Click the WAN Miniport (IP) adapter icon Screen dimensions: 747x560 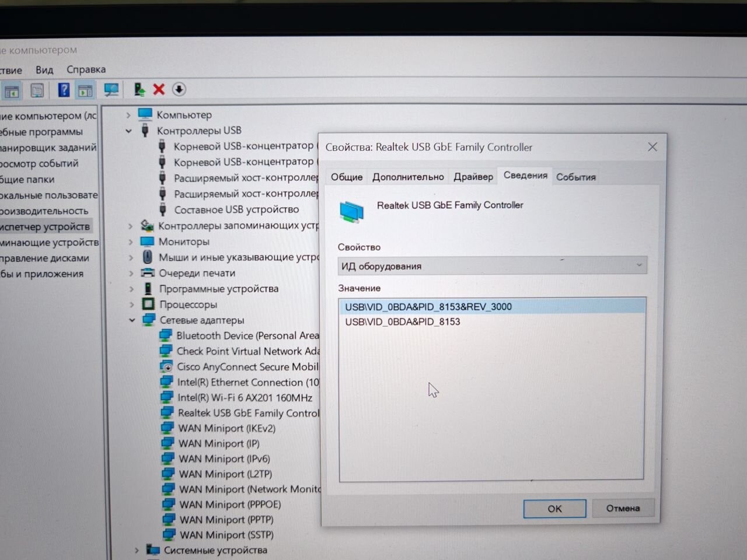(167, 443)
